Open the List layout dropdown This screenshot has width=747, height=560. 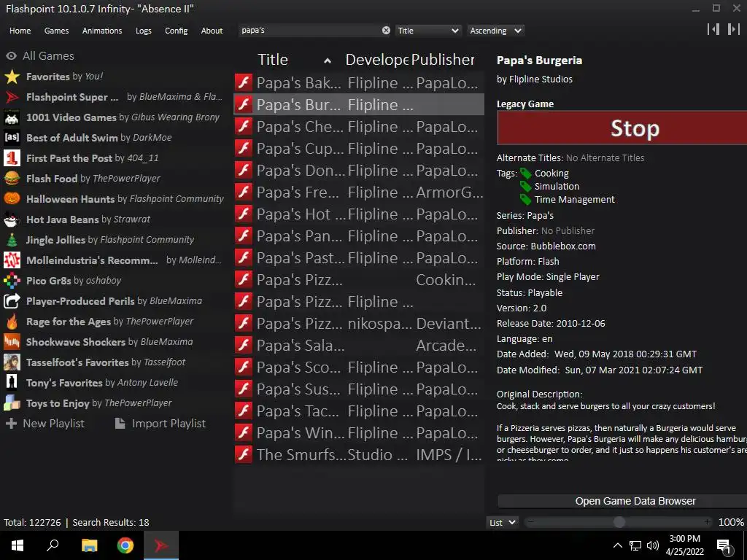503,522
